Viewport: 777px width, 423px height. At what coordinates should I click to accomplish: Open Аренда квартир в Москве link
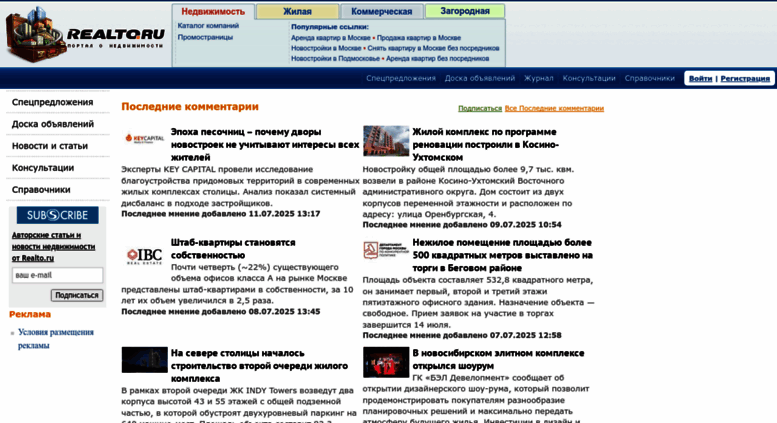pos(331,38)
